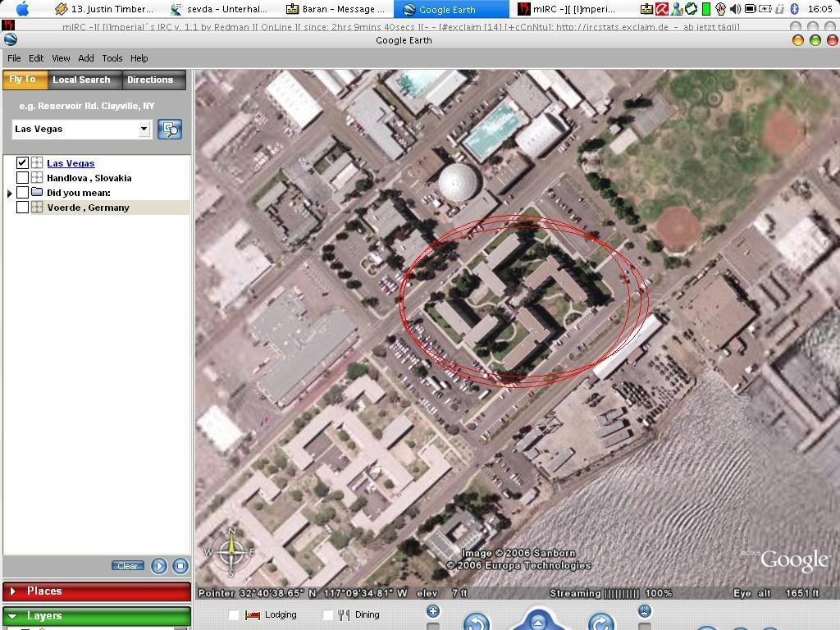Check the Did you mean folder checkbox
Screen dimensions: 840x630
tap(22, 192)
